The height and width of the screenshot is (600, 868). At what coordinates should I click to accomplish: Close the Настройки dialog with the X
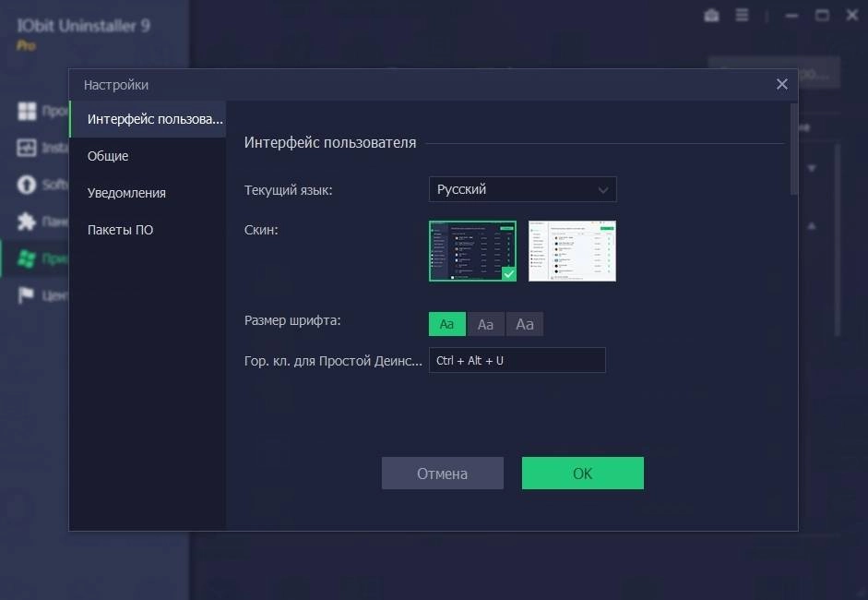click(781, 84)
